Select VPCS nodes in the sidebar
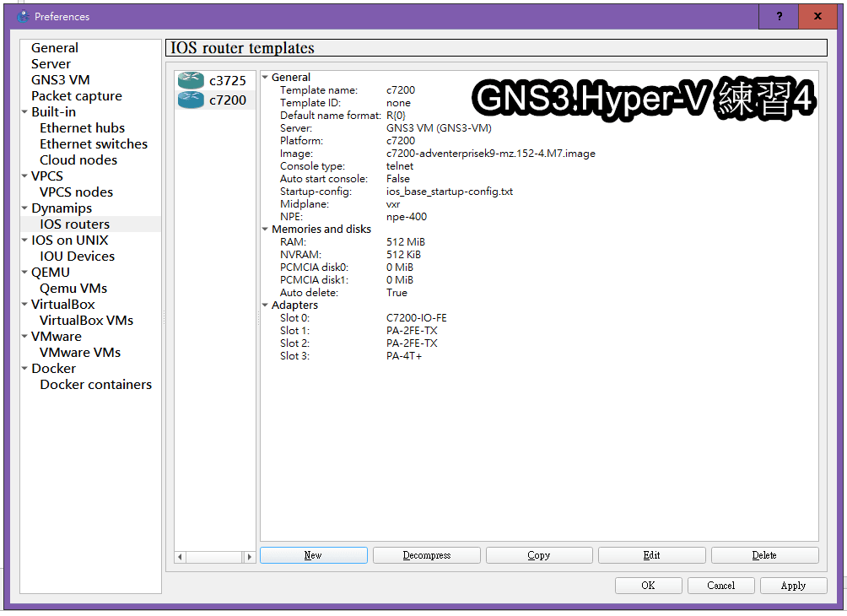The image size is (847, 616). point(76,192)
